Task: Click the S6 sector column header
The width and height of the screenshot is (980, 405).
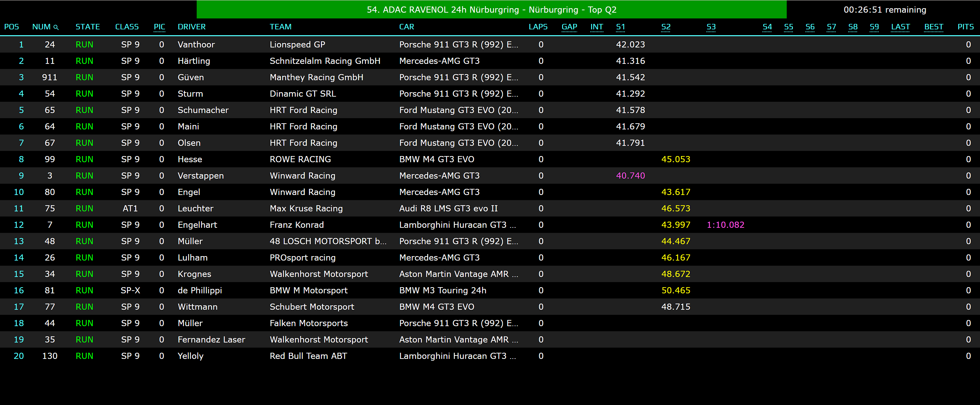Action: coord(810,27)
